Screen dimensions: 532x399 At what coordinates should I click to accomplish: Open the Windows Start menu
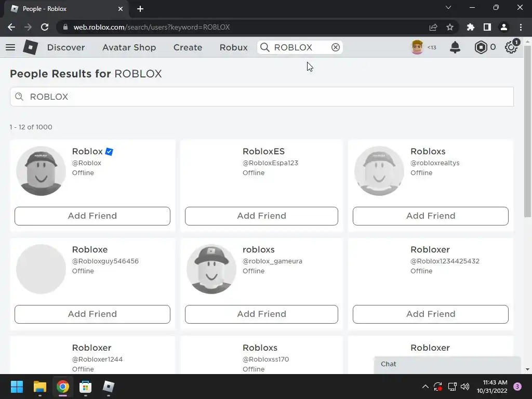pos(17,387)
